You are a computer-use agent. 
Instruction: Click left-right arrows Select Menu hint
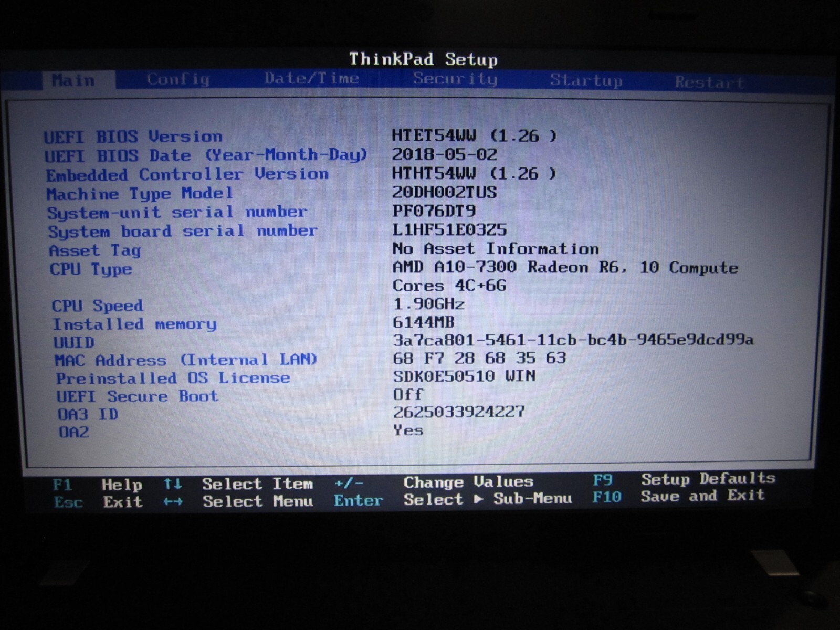click(238, 501)
